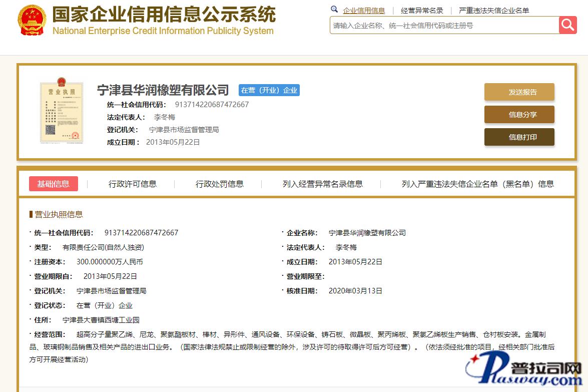Image resolution: width=588 pixels, height=392 pixels.
Task: Click the small magnifier icon beside 企业信用信息
Action: 334,10
